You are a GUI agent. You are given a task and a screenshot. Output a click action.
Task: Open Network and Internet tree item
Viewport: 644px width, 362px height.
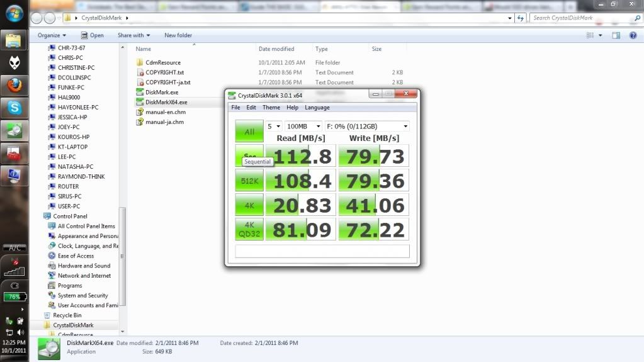[x=84, y=276]
